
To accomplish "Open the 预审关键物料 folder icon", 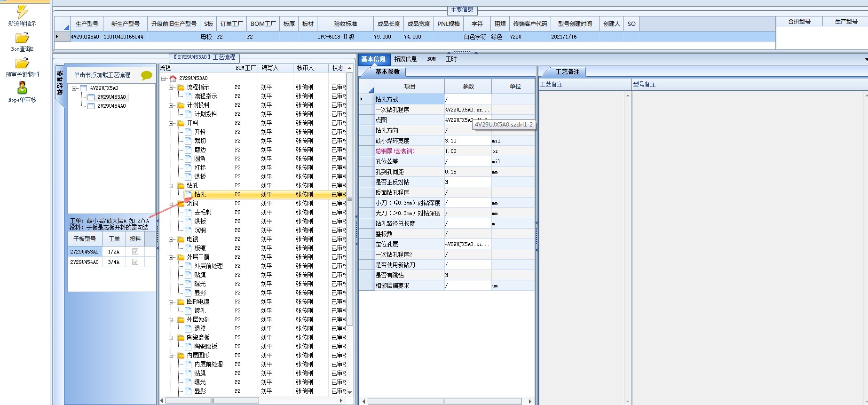I will click(x=22, y=63).
